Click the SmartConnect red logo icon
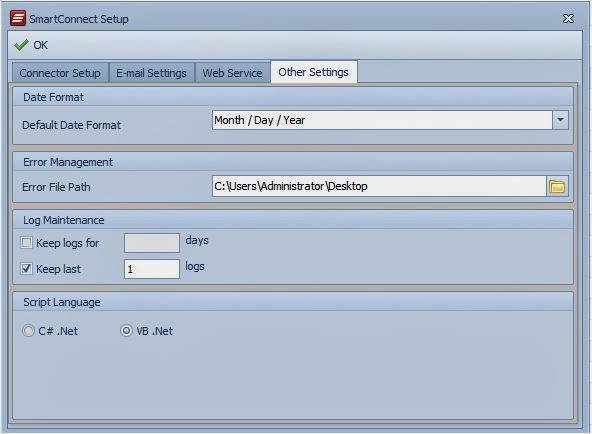The width and height of the screenshot is (592, 434). pos(18,18)
